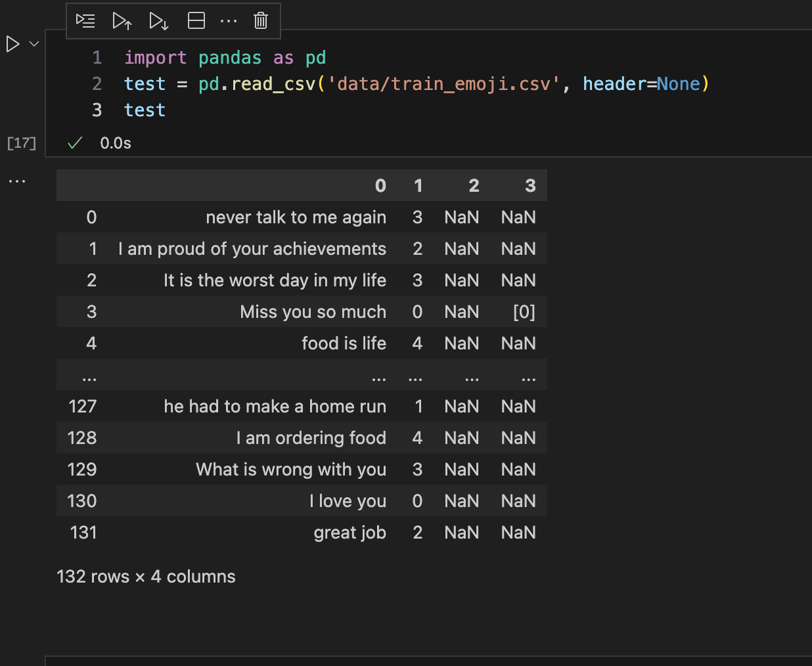The image size is (812, 666).
Task: Expand run options with the chevron beside play
Action: (x=34, y=43)
